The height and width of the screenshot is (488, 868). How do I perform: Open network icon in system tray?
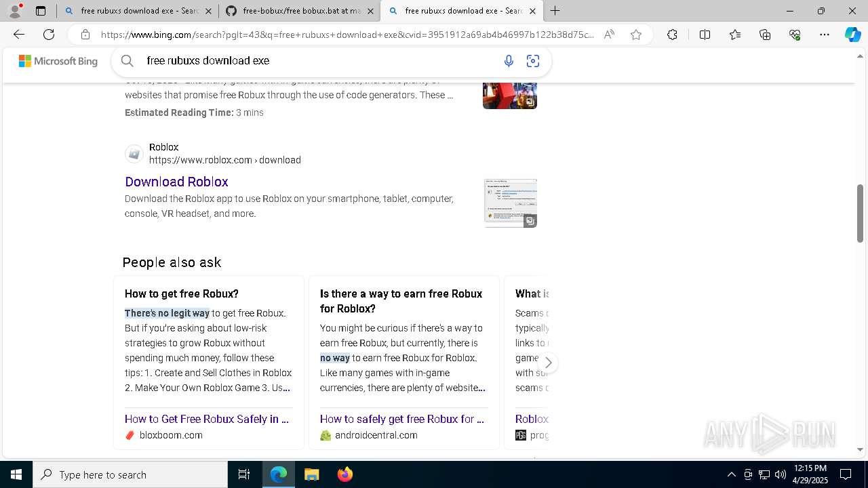[x=764, y=474]
